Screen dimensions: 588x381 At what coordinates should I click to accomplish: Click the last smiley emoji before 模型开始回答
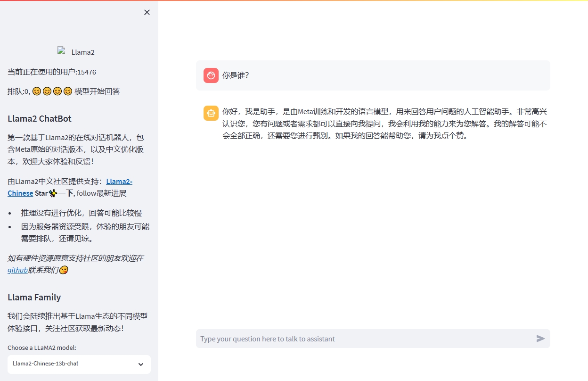pos(68,91)
